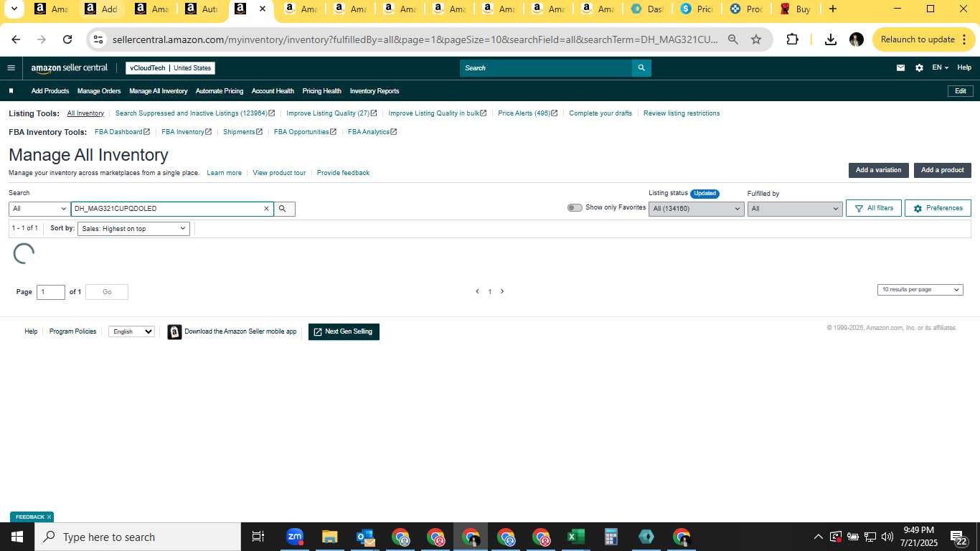Click the bookmark icon in navigation bar
This screenshot has width=980, height=551.
pos(11,91)
